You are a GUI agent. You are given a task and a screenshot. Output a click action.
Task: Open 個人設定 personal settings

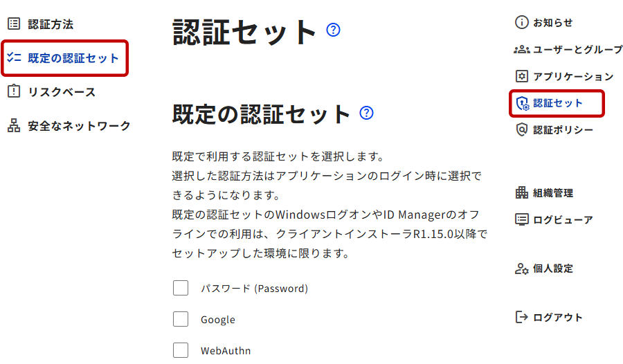(x=552, y=269)
